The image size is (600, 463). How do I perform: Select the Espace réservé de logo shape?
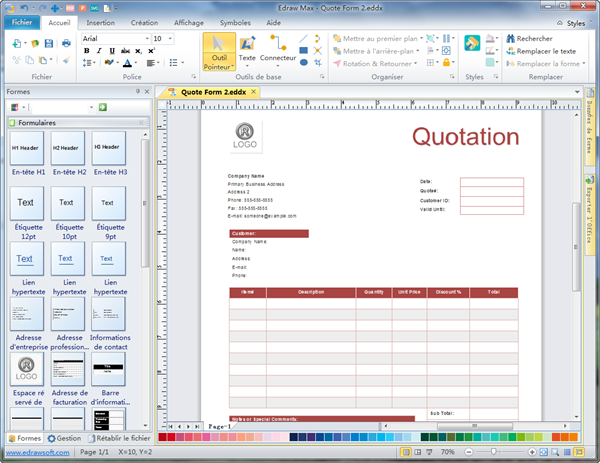coord(27,370)
